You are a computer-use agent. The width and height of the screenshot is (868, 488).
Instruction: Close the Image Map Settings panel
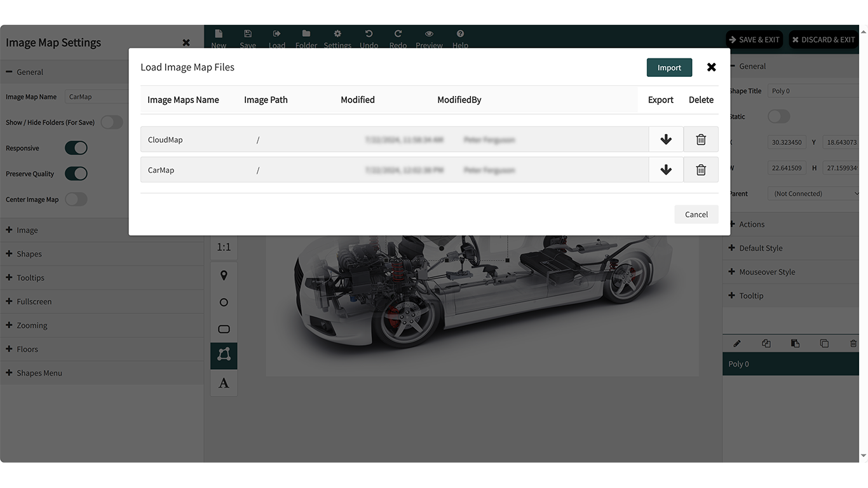tap(186, 43)
